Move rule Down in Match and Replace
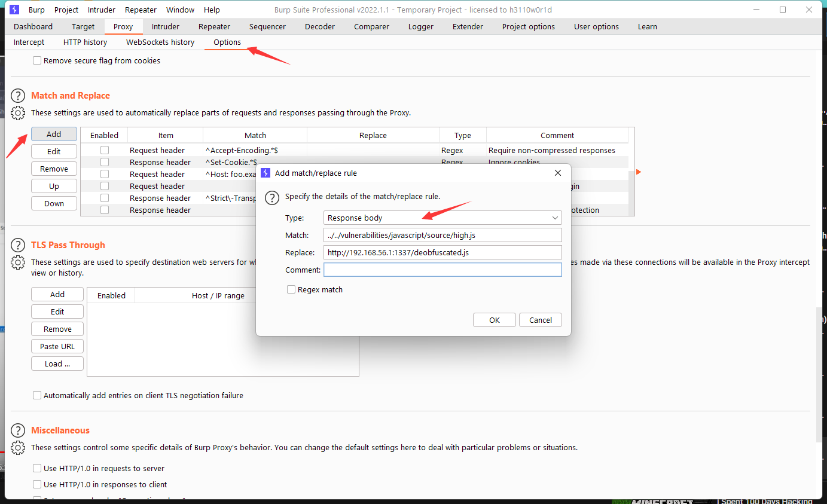Image resolution: width=827 pixels, height=504 pixels. coord(54,203)
